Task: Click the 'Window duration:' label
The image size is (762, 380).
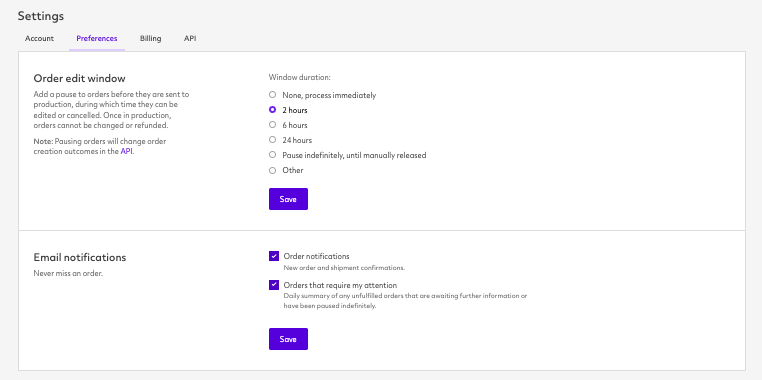Action: (x=300, y=77)
